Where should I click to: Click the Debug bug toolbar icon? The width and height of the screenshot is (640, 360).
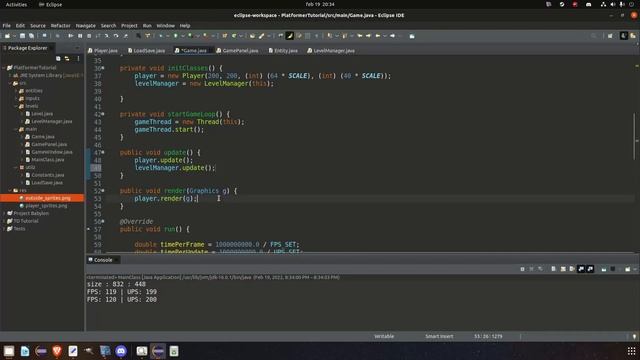(x=161, y=36)
